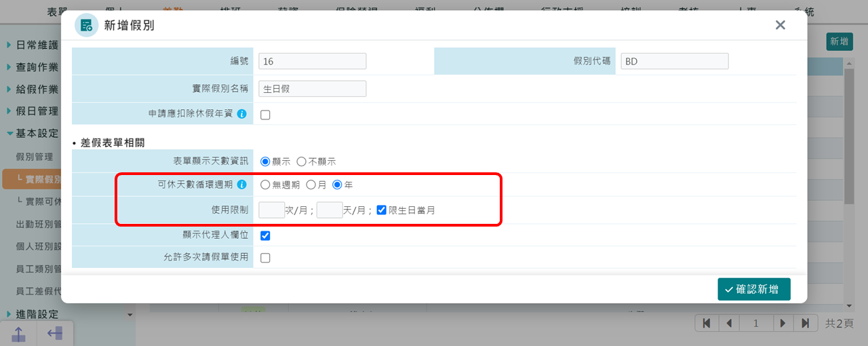This screenshot has height=346, width=868.
Task: Toggle the 申請應扣除休假年資 checkbox
Action: pos(265,115)
